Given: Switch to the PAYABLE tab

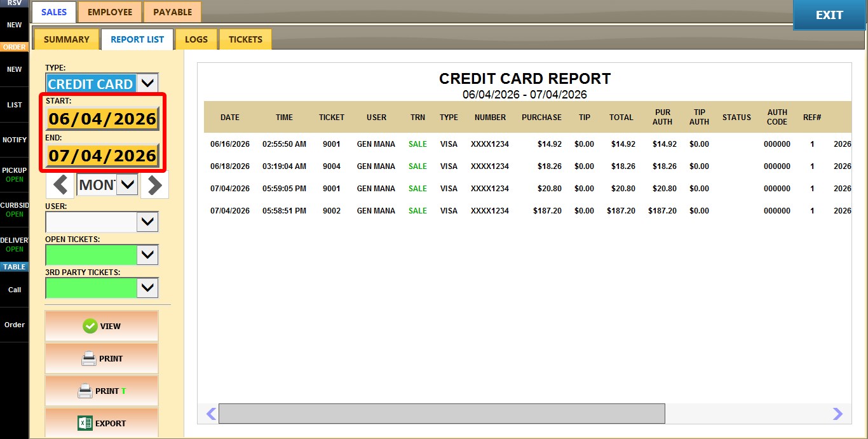Looking at the screenshot, I should point(172,12).
